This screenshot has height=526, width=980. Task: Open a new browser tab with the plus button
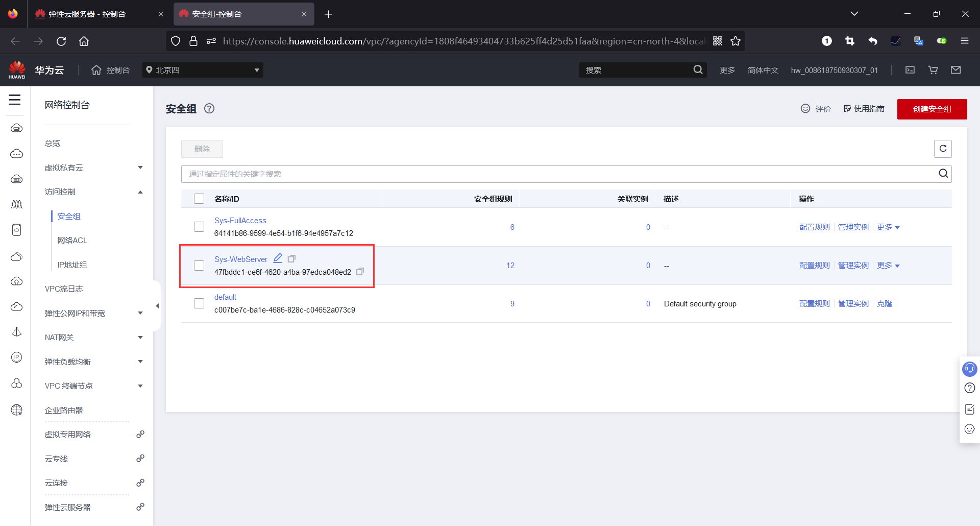329,14
